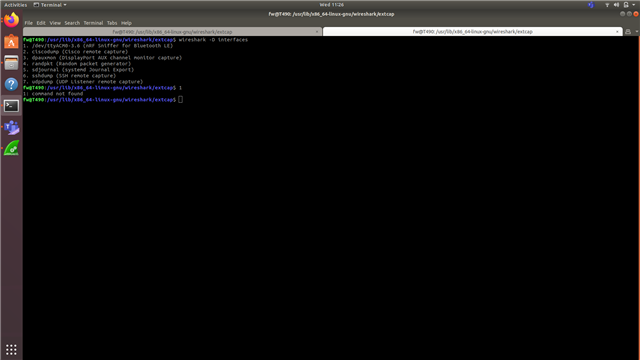Open the Edit menu

(41, 23)
